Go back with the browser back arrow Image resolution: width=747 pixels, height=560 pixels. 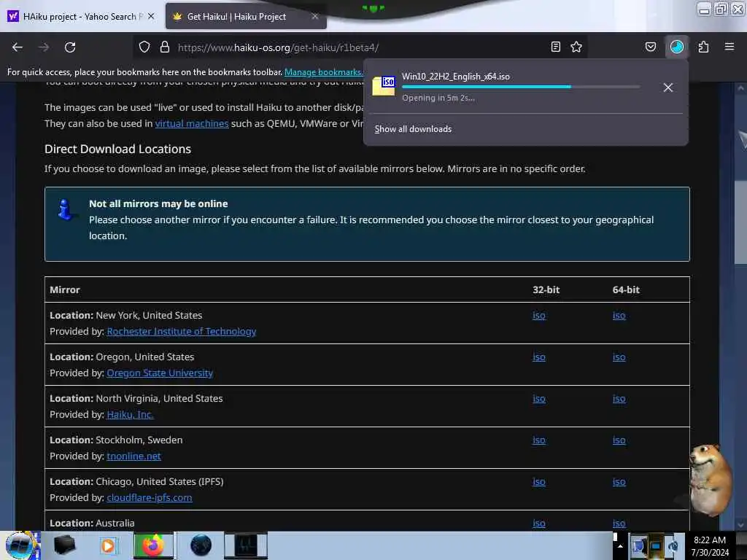click(x=18, y=47)
